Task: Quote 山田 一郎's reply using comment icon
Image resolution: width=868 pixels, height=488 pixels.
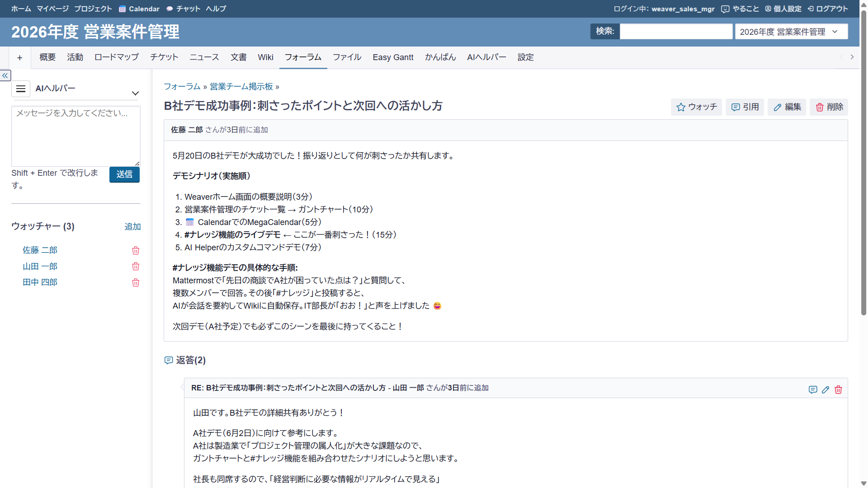Action: [x=813, y=389]
